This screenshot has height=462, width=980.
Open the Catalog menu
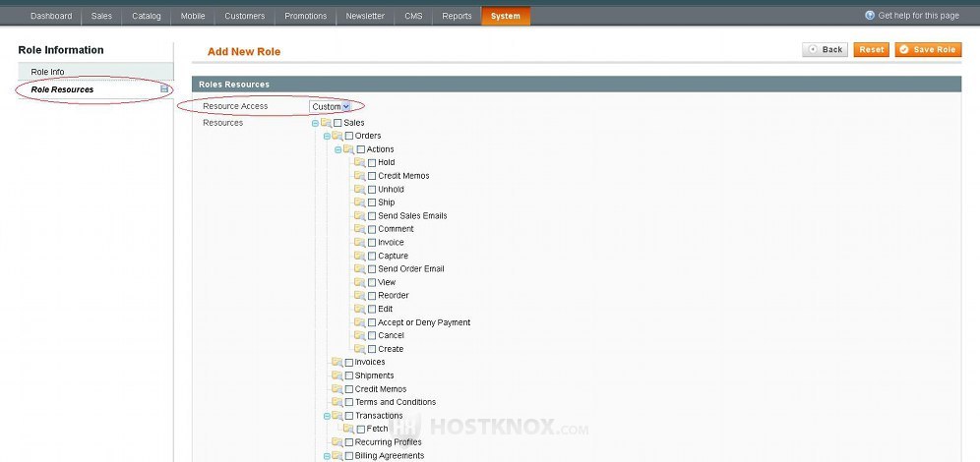tap(147, 17)
